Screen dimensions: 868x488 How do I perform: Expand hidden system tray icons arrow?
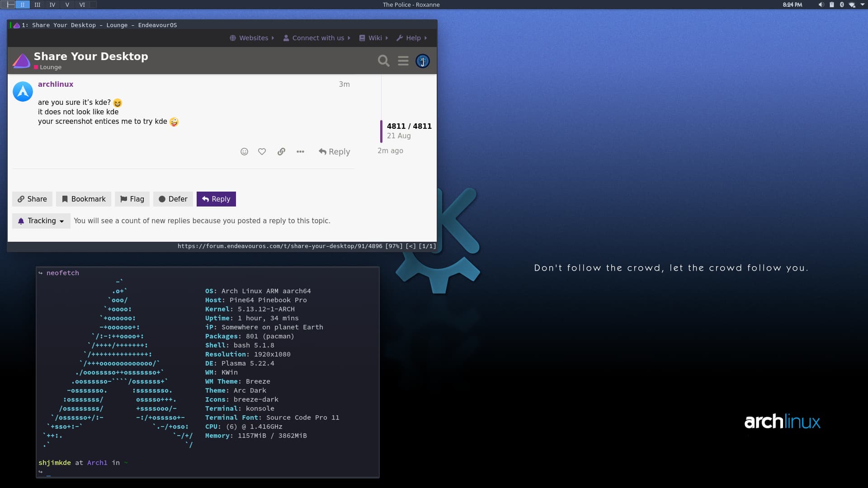coord(862,5)
